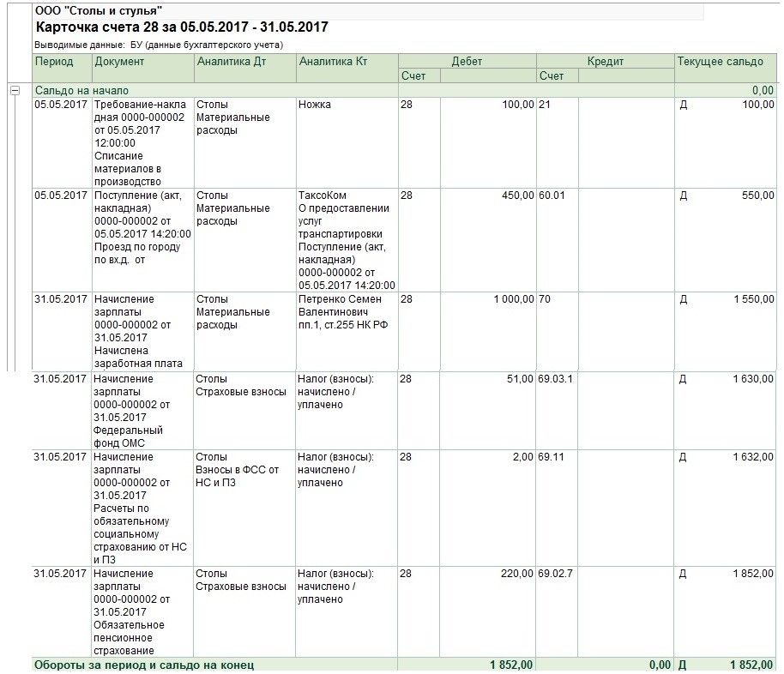The width and height of the screenshot is (784, 674).
Task: Open the Поступление (акт, накладная) document row
Action: 143,240
